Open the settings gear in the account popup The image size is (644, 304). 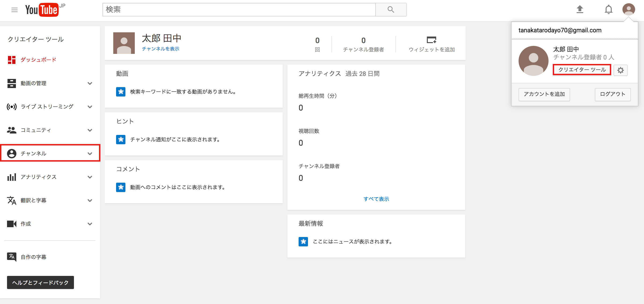pos(620,70)
